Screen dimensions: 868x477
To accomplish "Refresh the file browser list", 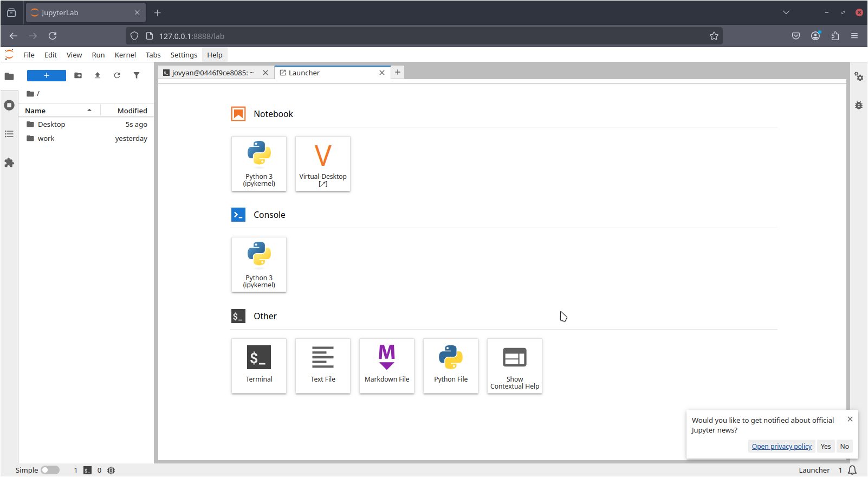I will pyautogui.click(x=117, y=75).
